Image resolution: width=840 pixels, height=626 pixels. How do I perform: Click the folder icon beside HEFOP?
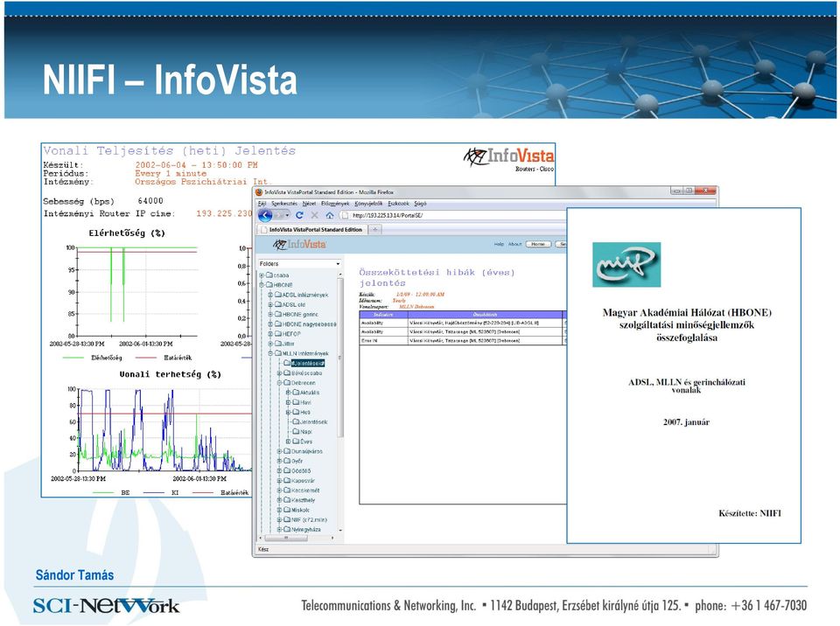point(278,334)
